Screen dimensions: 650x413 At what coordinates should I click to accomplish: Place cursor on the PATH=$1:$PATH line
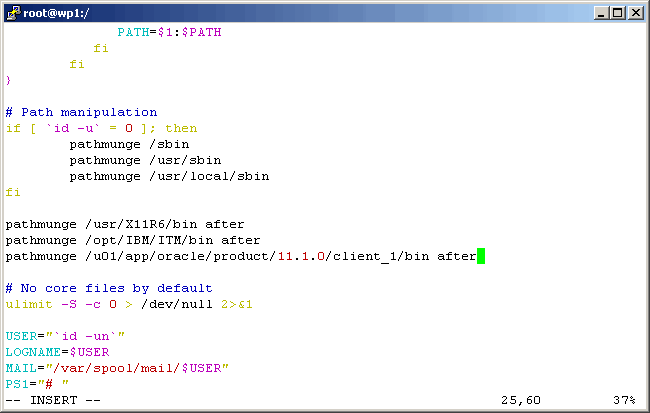tap(169, 32)
